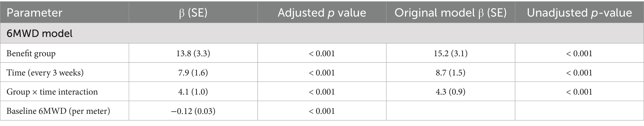Click Baseline 6MWD adjusted p value cell
Screen dimensions: 644x126
tap(322, 111)
